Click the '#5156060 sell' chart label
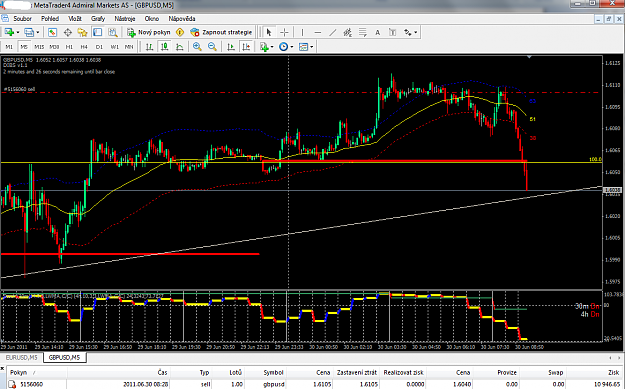 [x=20, y=89]
